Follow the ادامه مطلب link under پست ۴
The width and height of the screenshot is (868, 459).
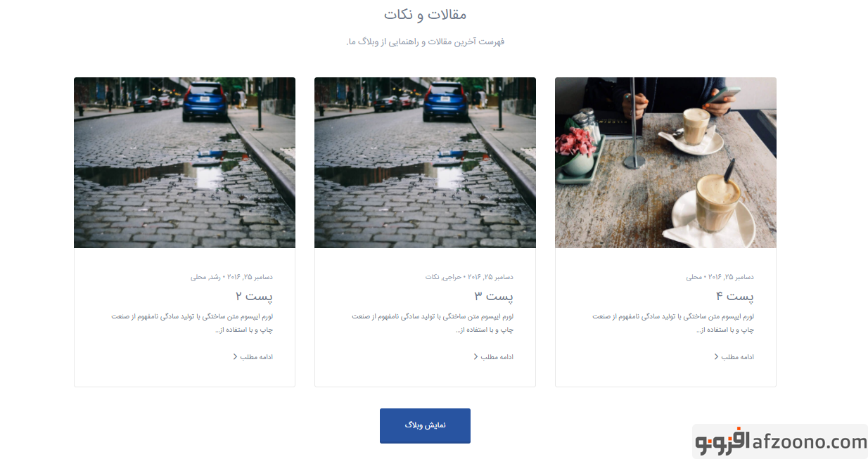[738, 357]
